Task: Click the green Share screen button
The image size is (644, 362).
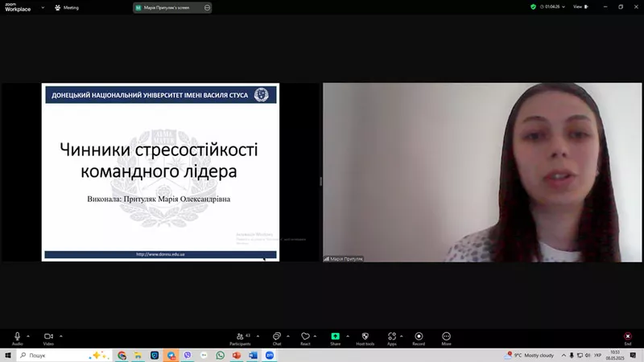Action: click(335, 339)
